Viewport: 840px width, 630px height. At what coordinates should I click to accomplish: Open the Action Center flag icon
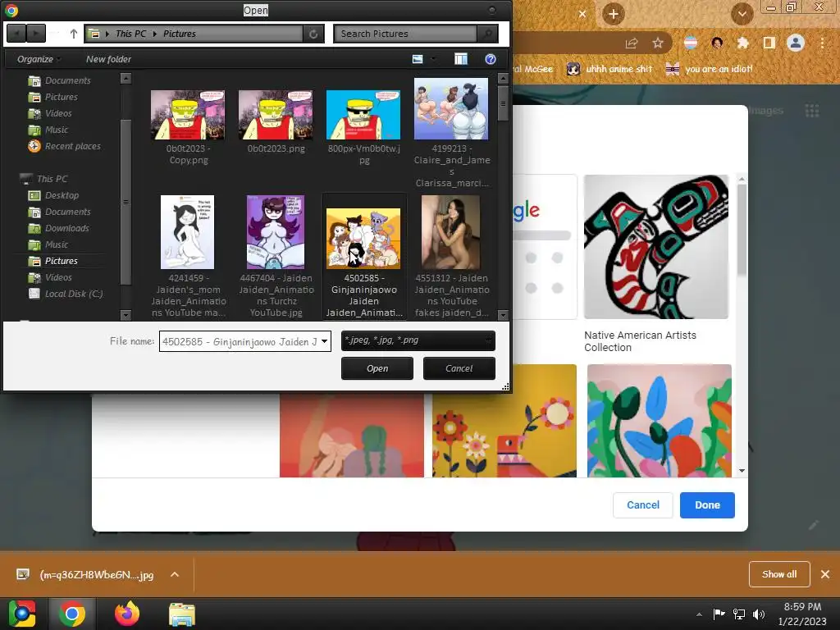pos(719,614)
